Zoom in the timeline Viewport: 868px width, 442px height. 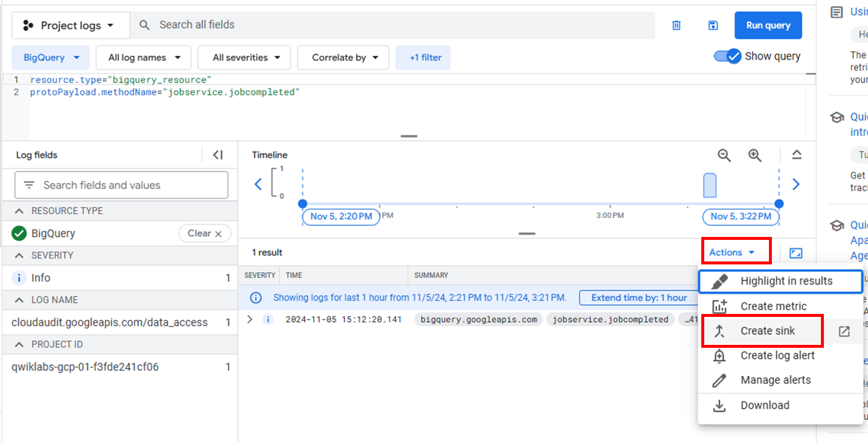click(x=755, y=156)
